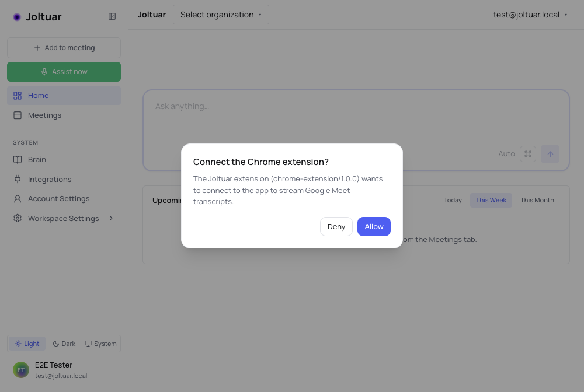The height and width of the screenshot is (392, 584).
Task: Click the SYSTEM section heading
Action: [25, 143]
